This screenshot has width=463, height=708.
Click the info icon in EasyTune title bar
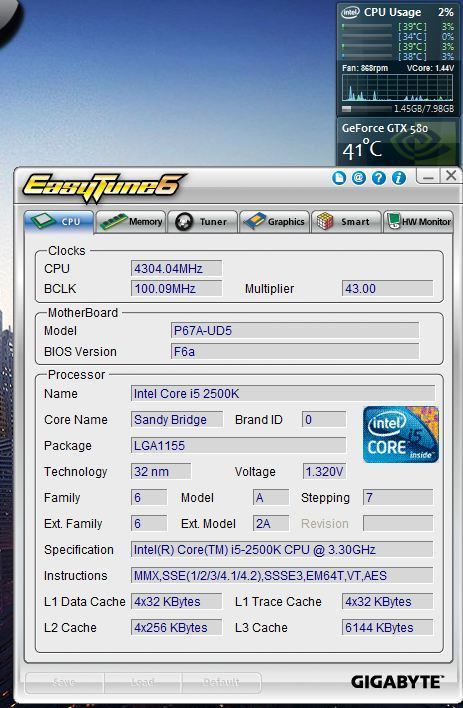[x=398, y=177]
